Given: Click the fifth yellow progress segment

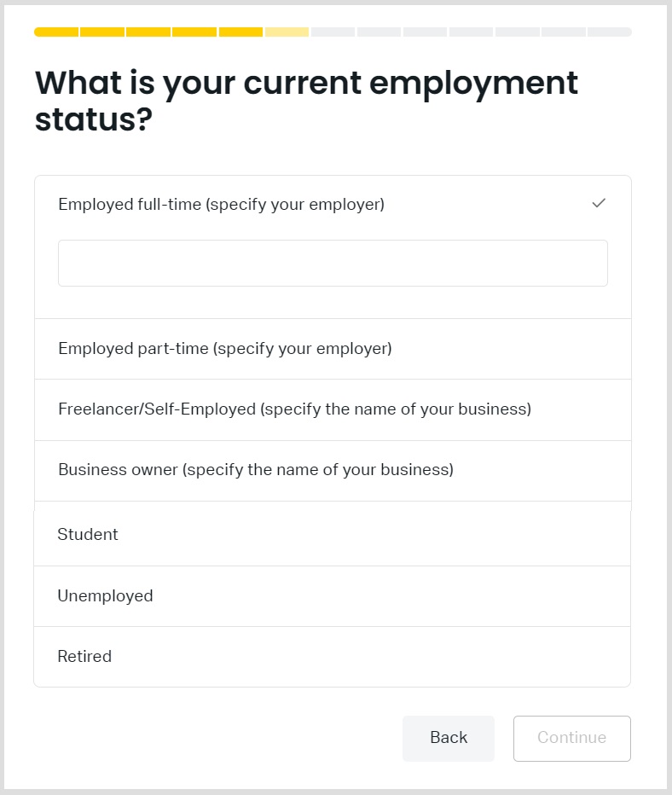Looking at the screenshot, I should pyautogui.click(x=240, y=32).
